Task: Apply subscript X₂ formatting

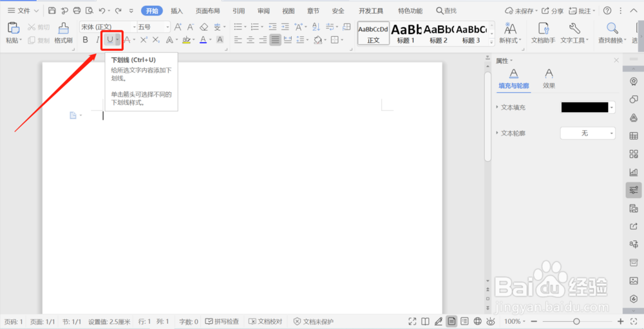Action: click(x=156, y=40)
